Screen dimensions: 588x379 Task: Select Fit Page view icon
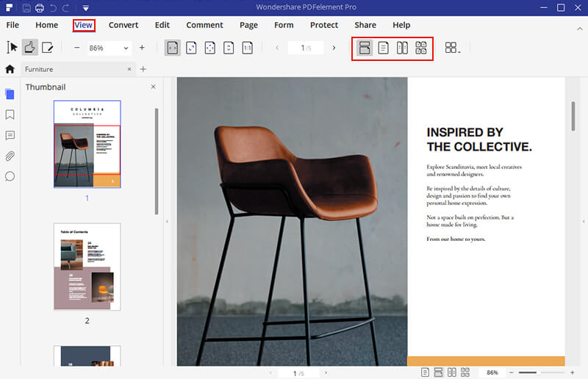click(191, 48)
